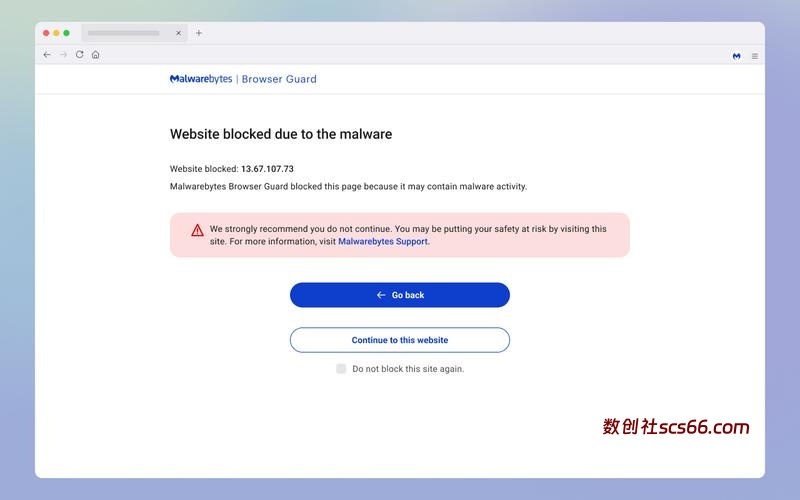The image size is (800, 500).
Task: Select the open browser tab
Action: (x=125, y=33)
